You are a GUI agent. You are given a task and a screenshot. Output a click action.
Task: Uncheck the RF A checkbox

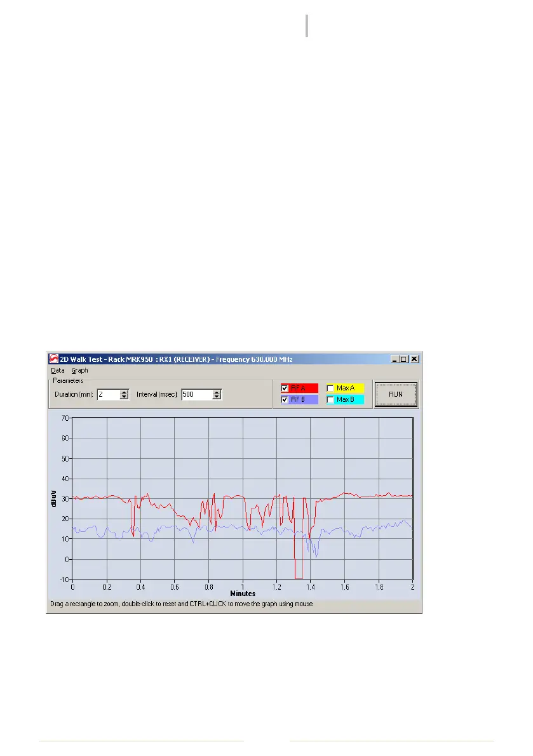(285, 388)
